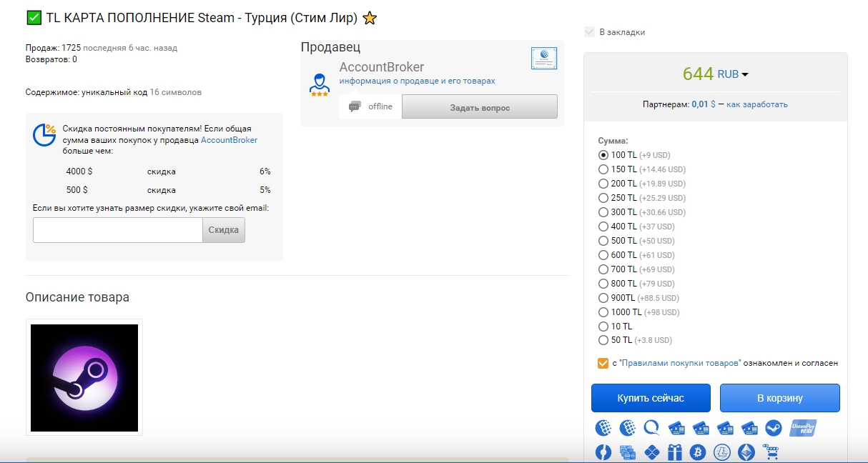Screen dimensions: 868x463
Task: View the seller's WebMoney certificate icon
Action: click(x=544, y=58)
